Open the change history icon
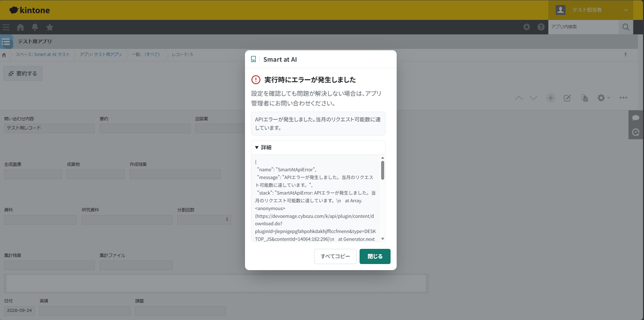 tap(636, 132)
